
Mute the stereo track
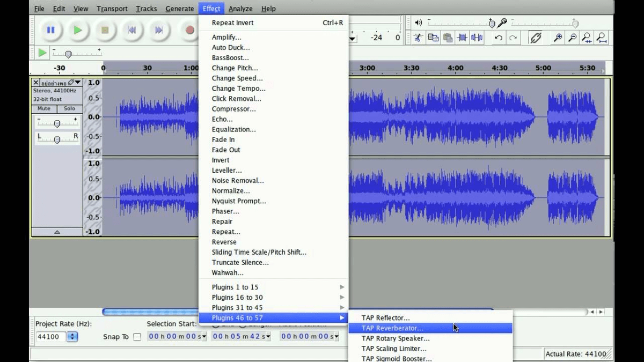tap(43, 109)
